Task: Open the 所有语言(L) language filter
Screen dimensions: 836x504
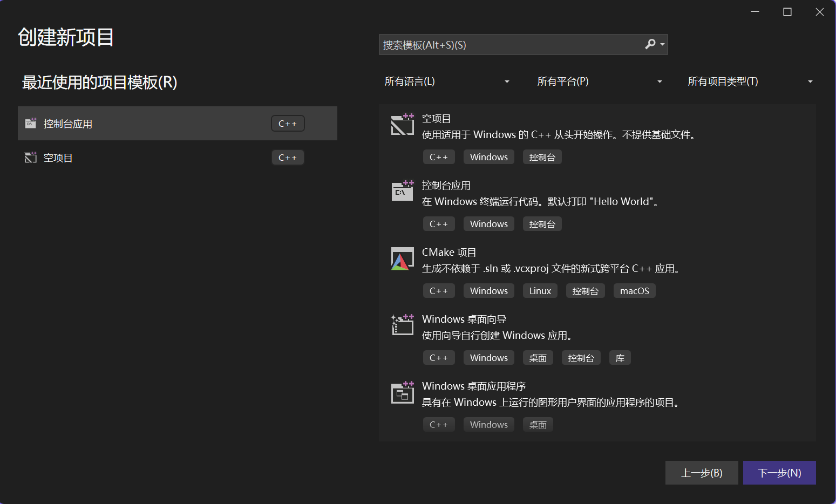Action: tap(446, 81)
